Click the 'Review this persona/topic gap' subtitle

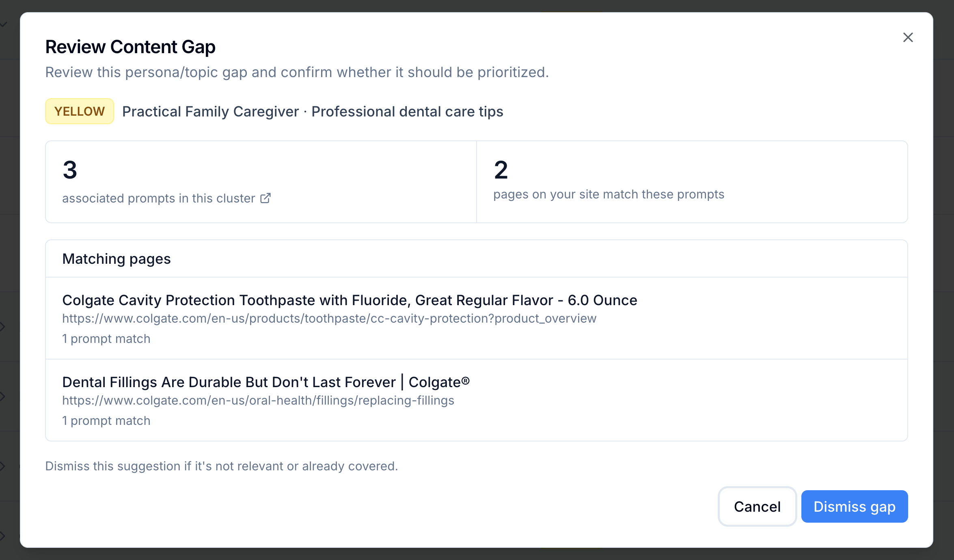click(x=297, y=72)
